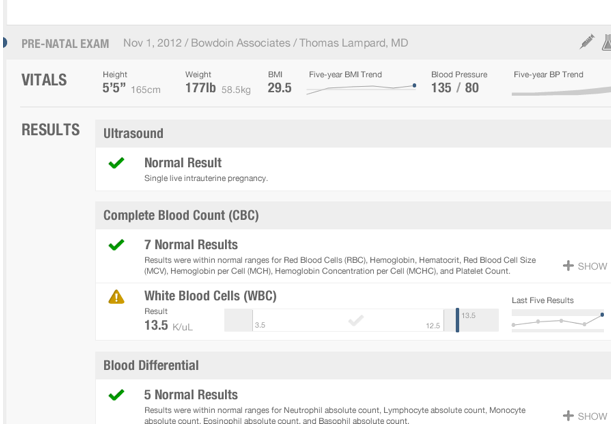This screenshot has width=615, height=424.
Task: Click the syringe immunization icon
Action: 587,42
